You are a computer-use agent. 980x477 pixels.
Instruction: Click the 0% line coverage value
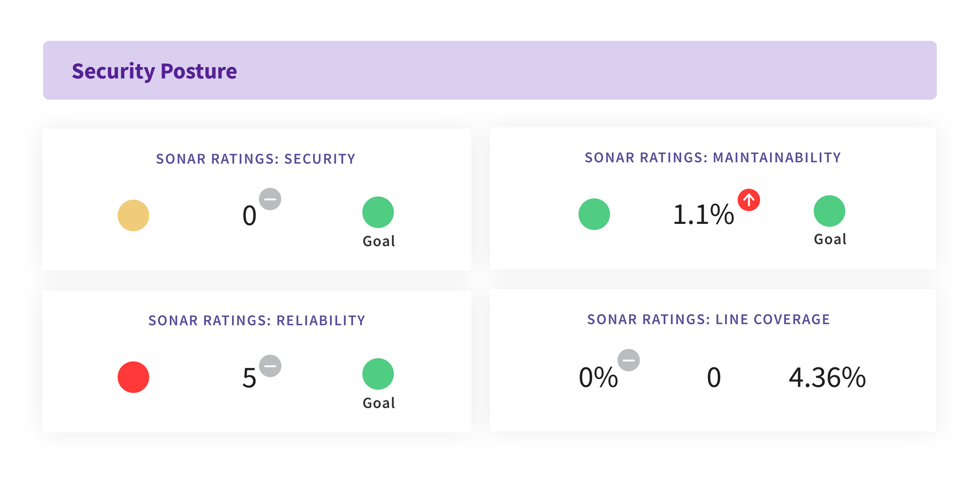[598, 378]
